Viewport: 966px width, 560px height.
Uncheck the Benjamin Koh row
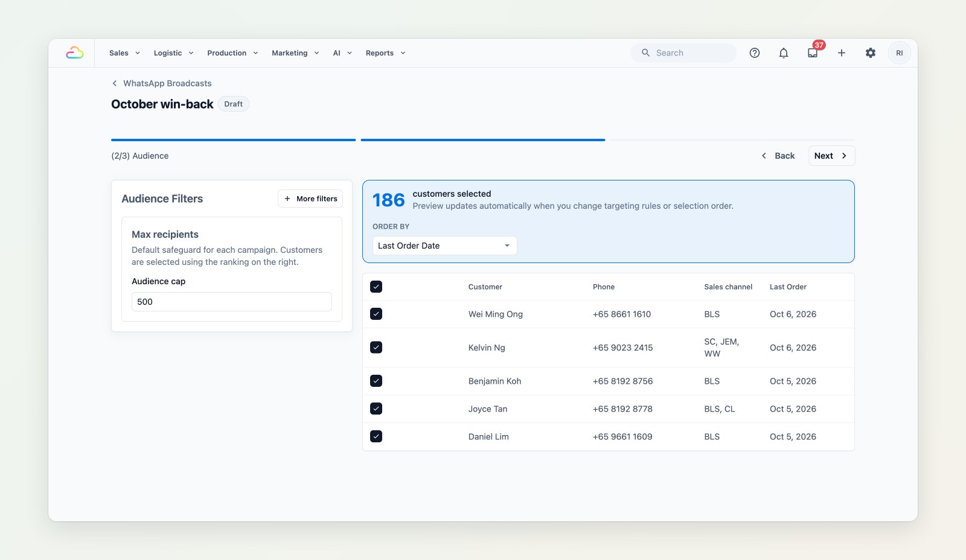pyautogui.click(x=376, y=381)
